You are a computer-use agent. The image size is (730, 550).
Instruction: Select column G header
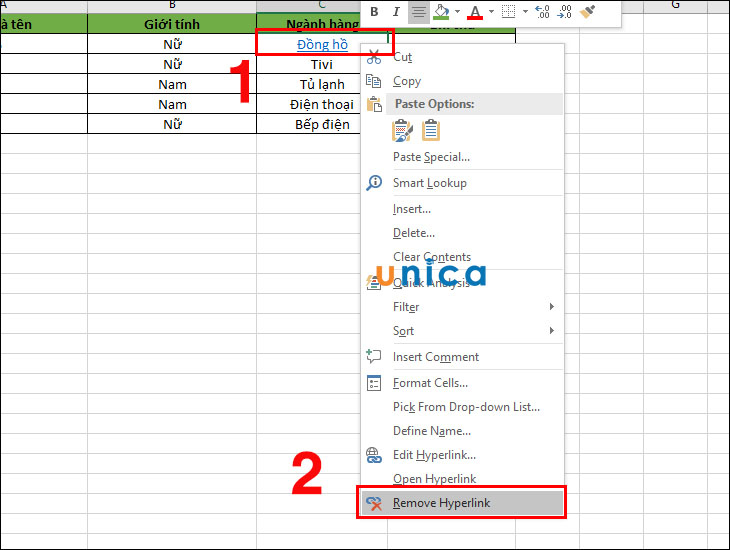pyautogui.click(x=676, y=6)
